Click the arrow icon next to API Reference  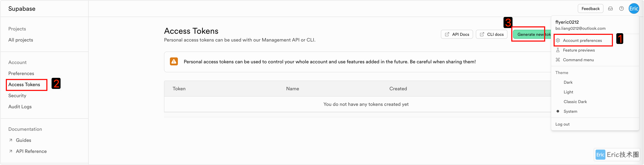coord(11,151)
